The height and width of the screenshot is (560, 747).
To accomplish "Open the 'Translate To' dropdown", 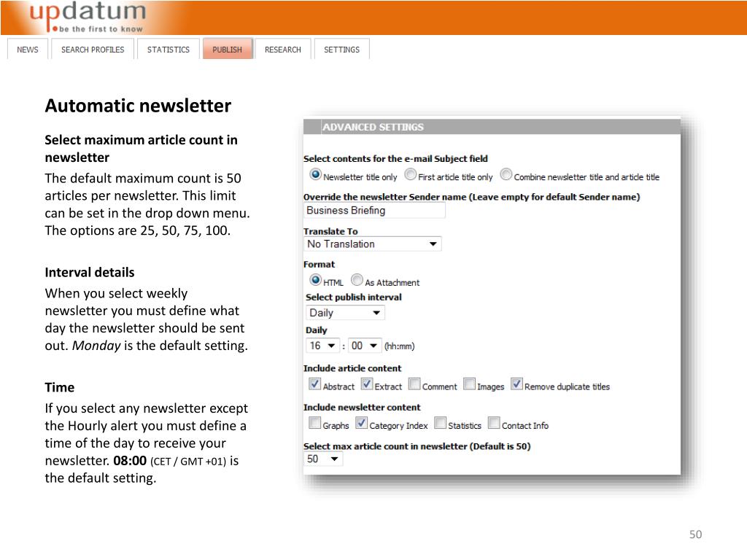I will pyautogui.click(x=373, y=244).
